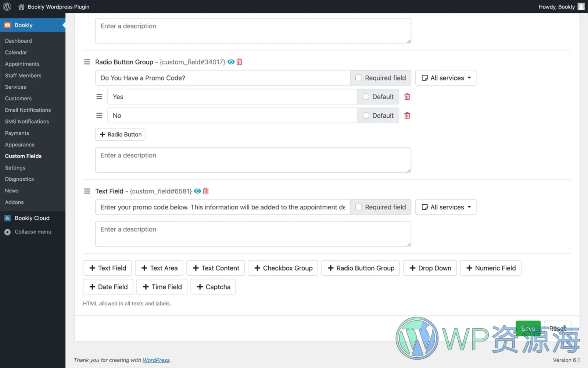Go to Staff Members in sidebar
This screenshot has height=368, width=588.
point(23,75)
